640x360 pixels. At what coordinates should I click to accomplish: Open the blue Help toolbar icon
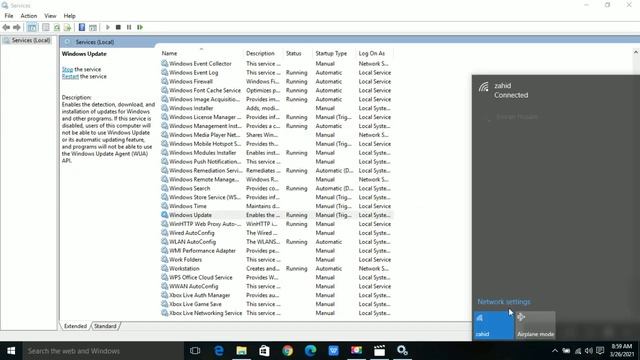(82, 27)
